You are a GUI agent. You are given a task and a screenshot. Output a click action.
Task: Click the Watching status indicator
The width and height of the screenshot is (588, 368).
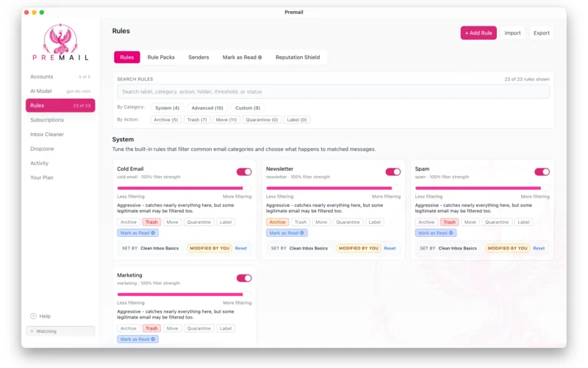point(60,331)
